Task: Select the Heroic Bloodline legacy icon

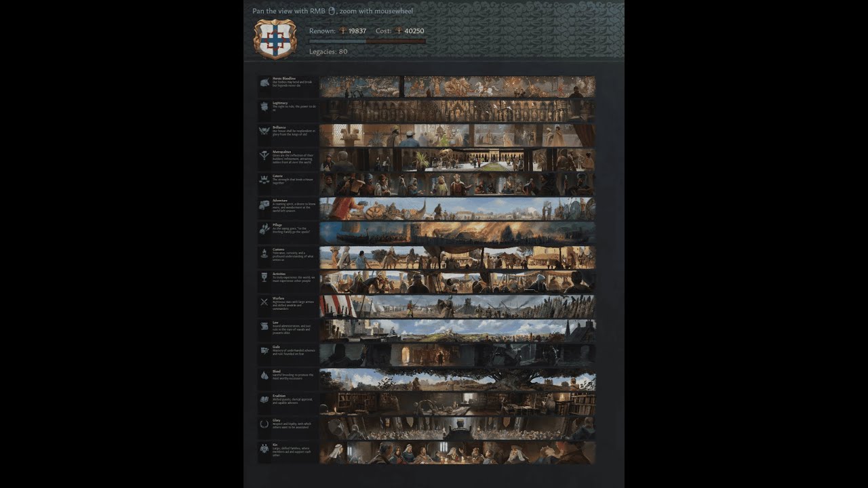Action: [264, 82]
